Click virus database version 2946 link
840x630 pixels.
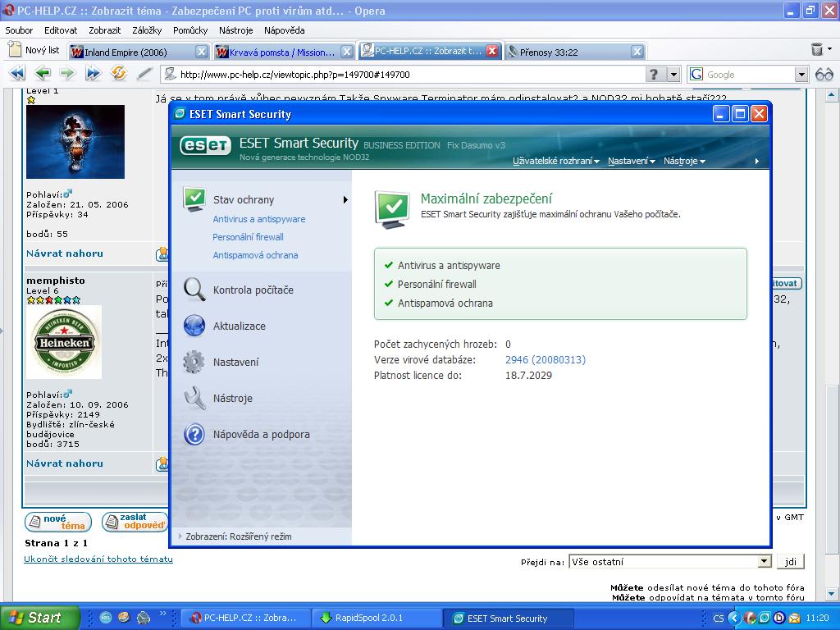click(x=546, y=360)
